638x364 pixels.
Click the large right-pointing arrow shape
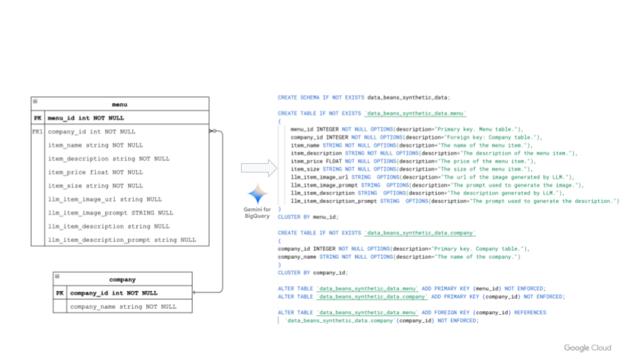[259, 168]
